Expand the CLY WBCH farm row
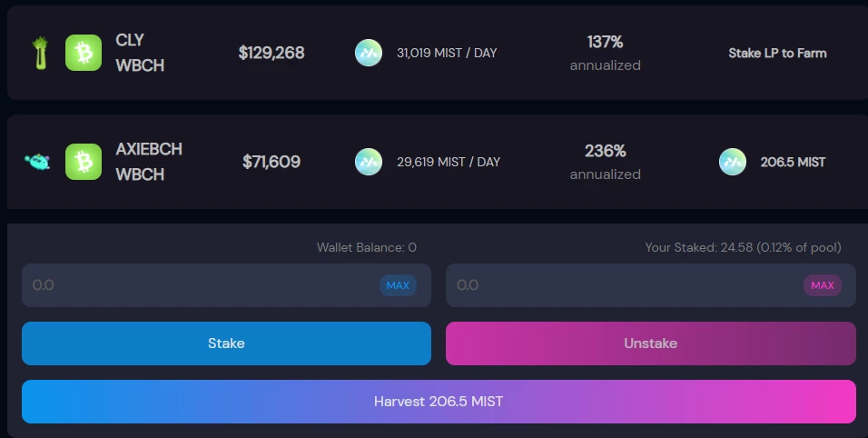Screen dimensions: 868x438 pos(438,53)
